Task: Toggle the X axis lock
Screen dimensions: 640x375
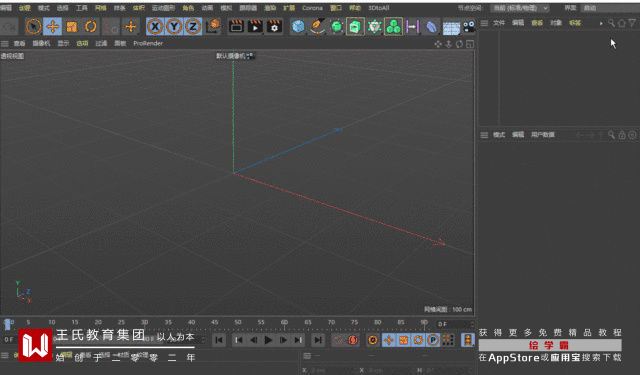Action: (155, 27)
